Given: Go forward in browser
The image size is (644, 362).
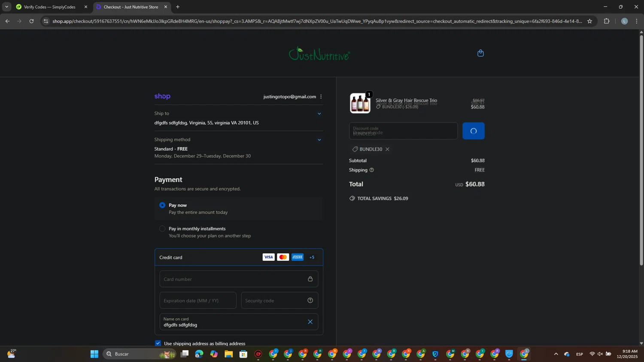Looking at the screenshot, I should 19,21.
